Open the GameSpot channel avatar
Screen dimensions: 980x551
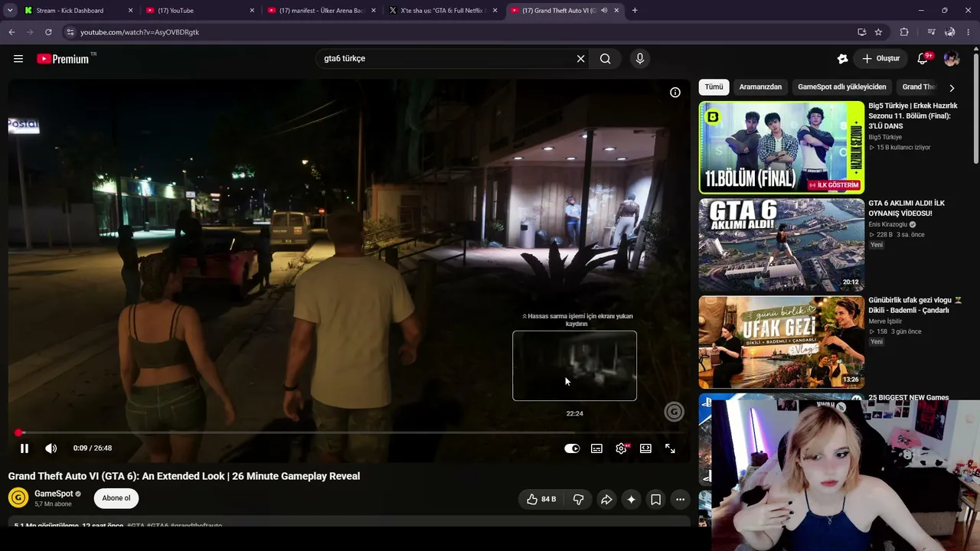point(18,498)
